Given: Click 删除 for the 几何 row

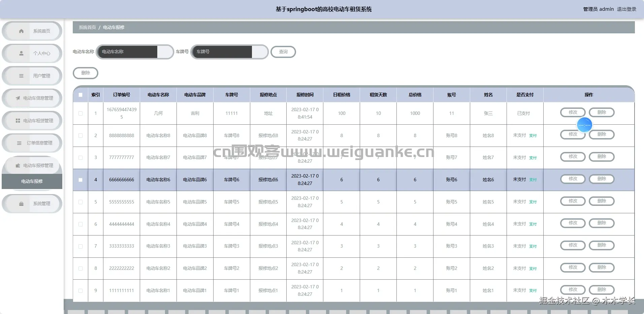Looking at the screenshot, I should 602,113.
